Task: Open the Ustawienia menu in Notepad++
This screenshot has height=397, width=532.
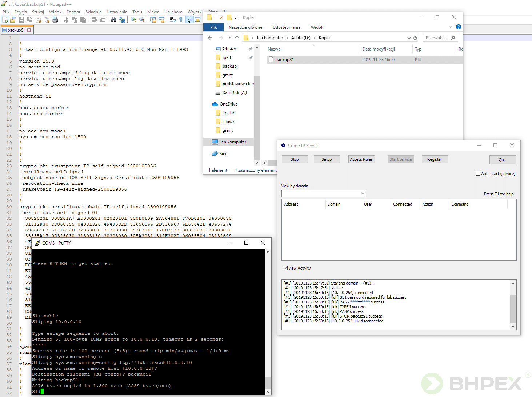Action: coord(117,12)
